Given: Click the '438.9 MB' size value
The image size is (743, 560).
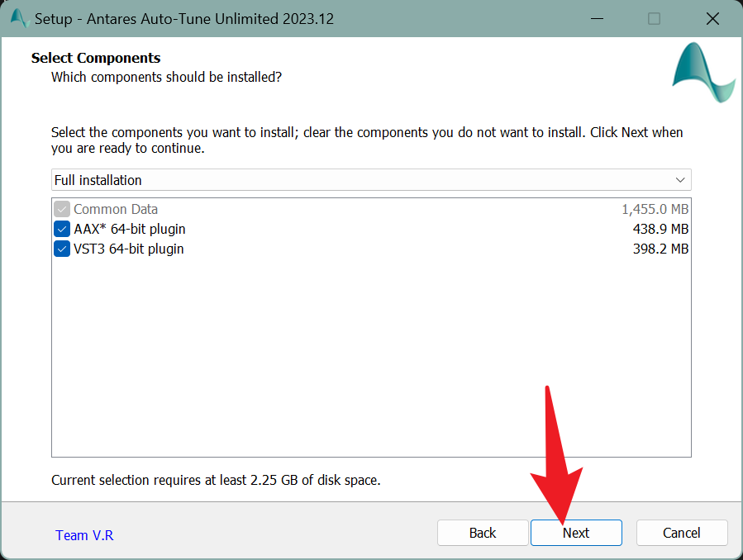Looking at the screenshot, I should tap(660, 229).
